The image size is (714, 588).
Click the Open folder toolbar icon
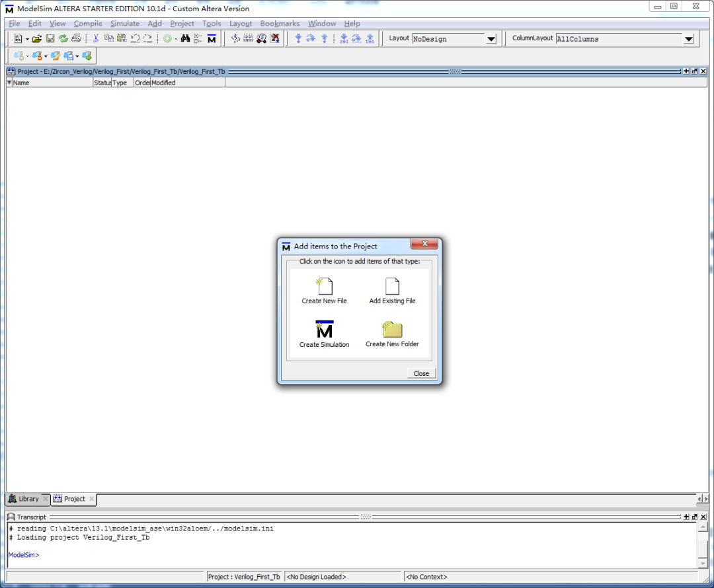pos(37,39)
